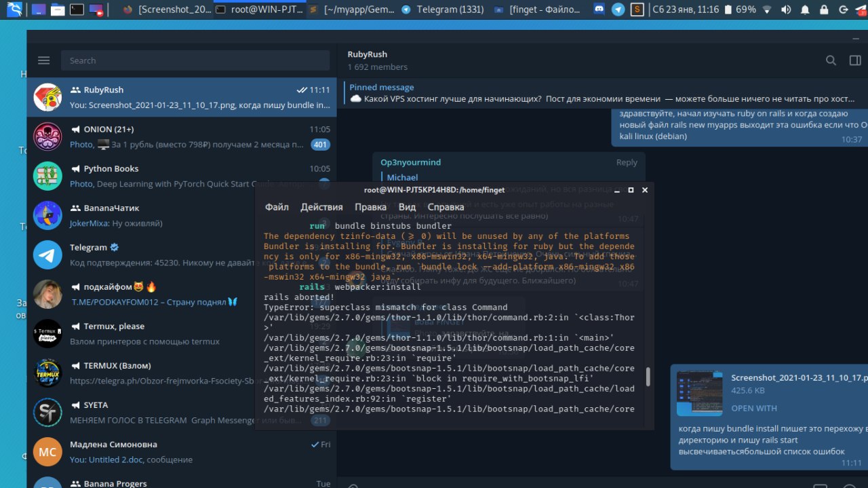Click the screen recorder panel launcher
Screen dimensions: 868x488
pyautogui.click(x=96, y=10)
